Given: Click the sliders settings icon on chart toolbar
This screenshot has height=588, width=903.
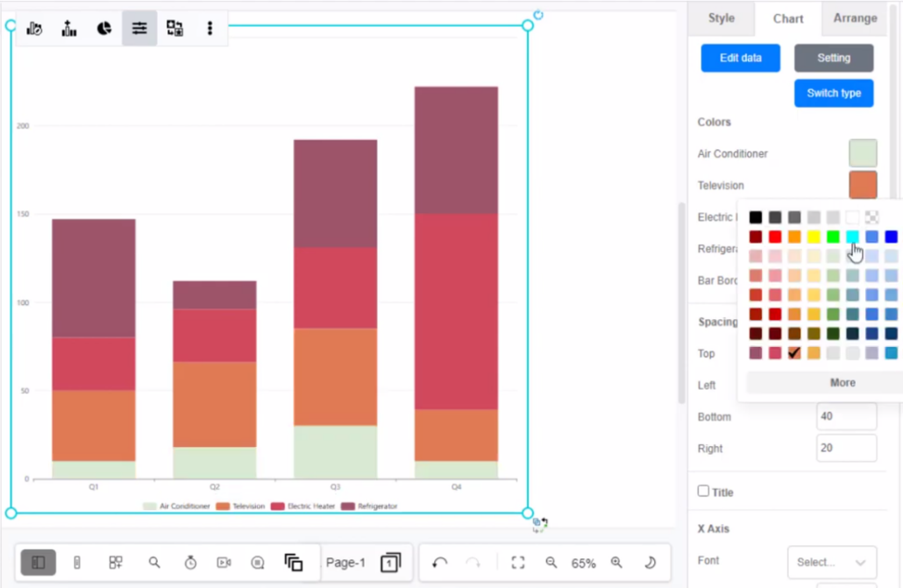Looking at the screenshot, I should click(139, 28).
